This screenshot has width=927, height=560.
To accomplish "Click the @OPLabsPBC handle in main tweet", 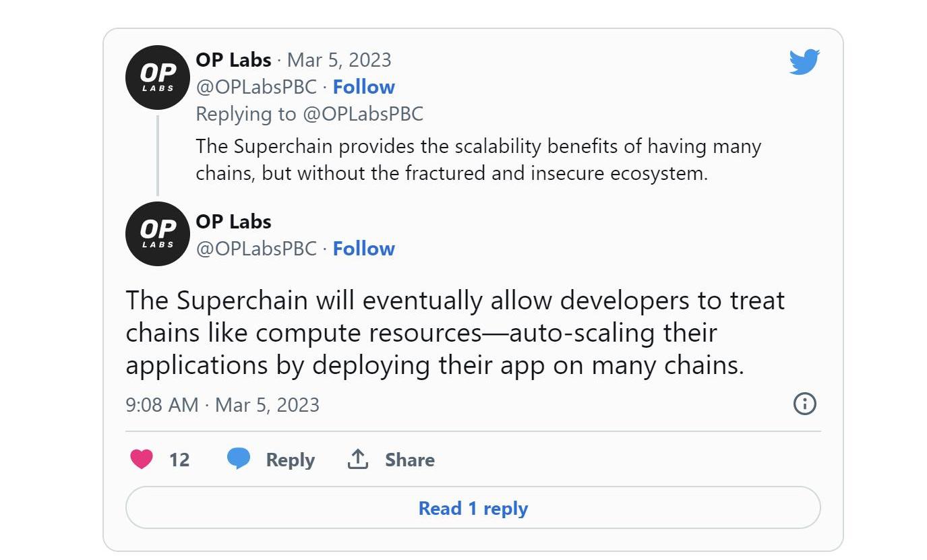I will click(x=256, y=249).
